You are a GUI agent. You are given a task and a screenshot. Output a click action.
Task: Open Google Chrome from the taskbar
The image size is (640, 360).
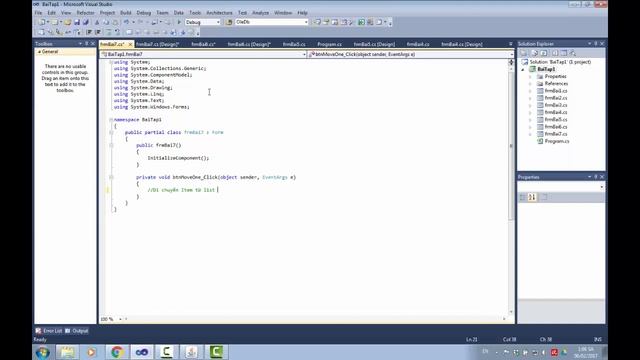(x=117, y=352)
